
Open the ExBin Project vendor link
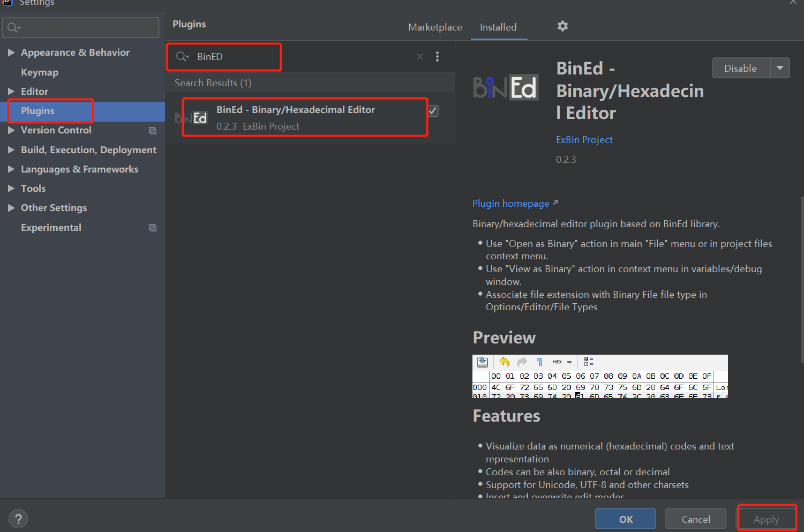(584, 139)
